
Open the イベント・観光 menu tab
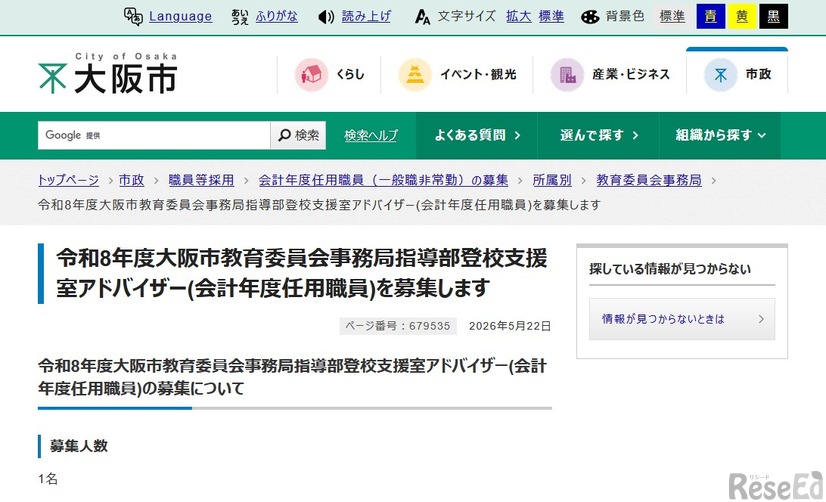tap(457, 74)
